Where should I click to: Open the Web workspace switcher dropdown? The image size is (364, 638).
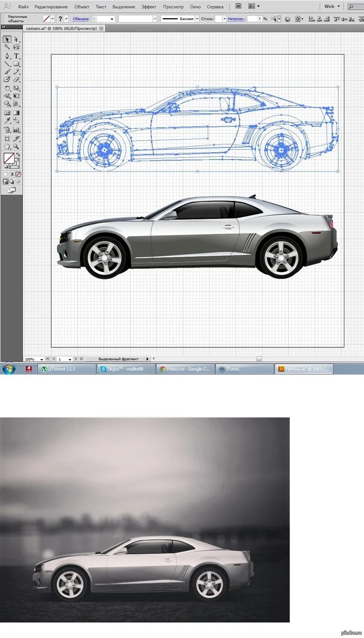click(x=332, y=6)
